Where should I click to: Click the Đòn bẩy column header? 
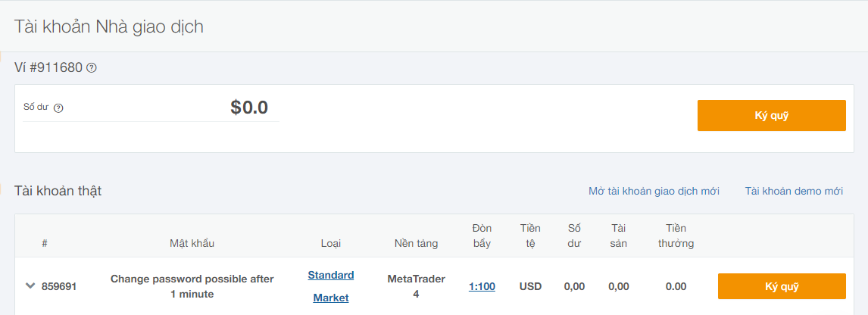[482, 235]
